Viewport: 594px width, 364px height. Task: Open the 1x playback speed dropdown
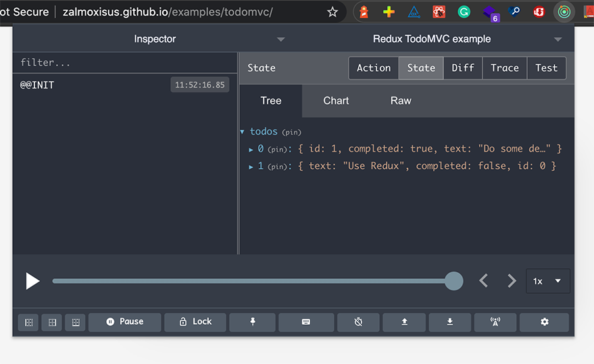pyautogui.click(x=548, y=281)
